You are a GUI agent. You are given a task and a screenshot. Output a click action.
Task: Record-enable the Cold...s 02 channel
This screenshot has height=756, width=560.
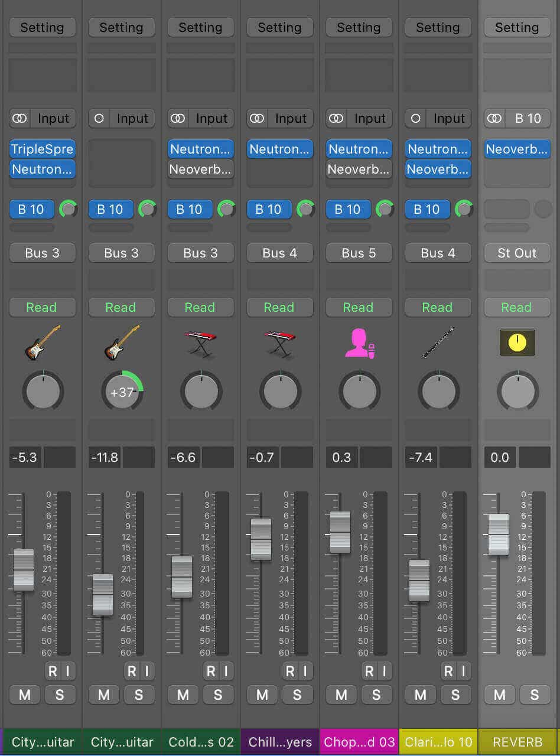click(x=211, y=671)
